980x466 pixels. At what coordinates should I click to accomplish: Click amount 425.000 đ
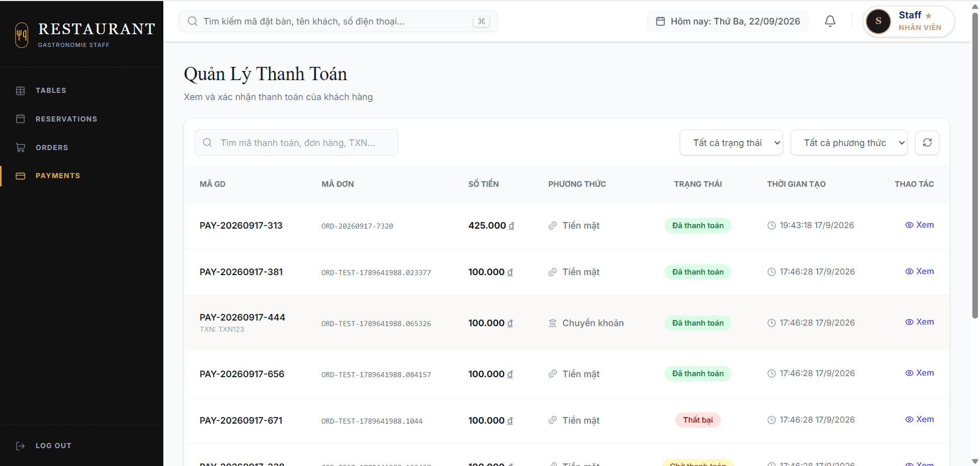coord(491,226)
